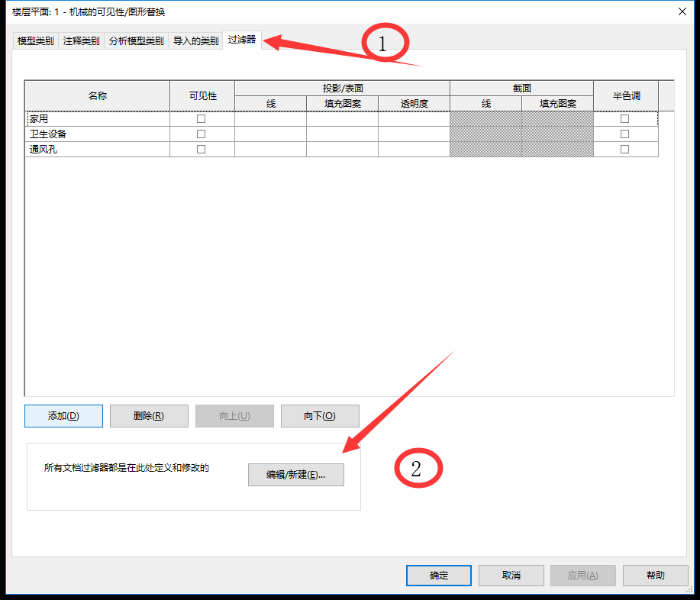
Task: Select the 家用 filter row name
Action: click(x=98, y=119)
